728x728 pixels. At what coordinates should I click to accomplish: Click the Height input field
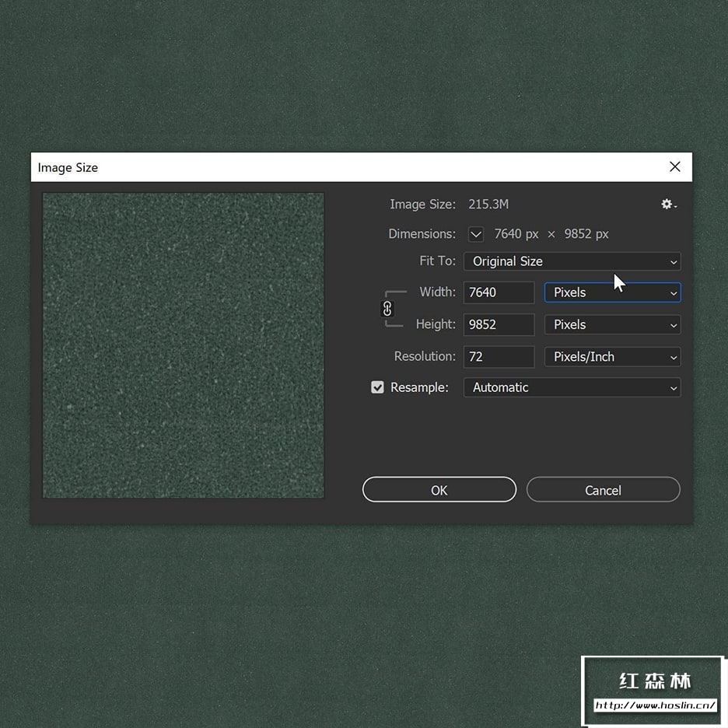(499, 324)
